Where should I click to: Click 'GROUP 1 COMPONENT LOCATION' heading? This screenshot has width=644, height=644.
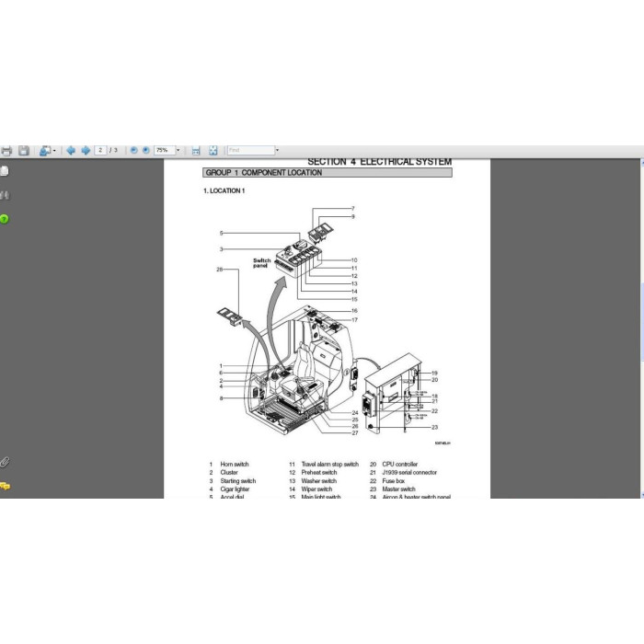[264, 173]
